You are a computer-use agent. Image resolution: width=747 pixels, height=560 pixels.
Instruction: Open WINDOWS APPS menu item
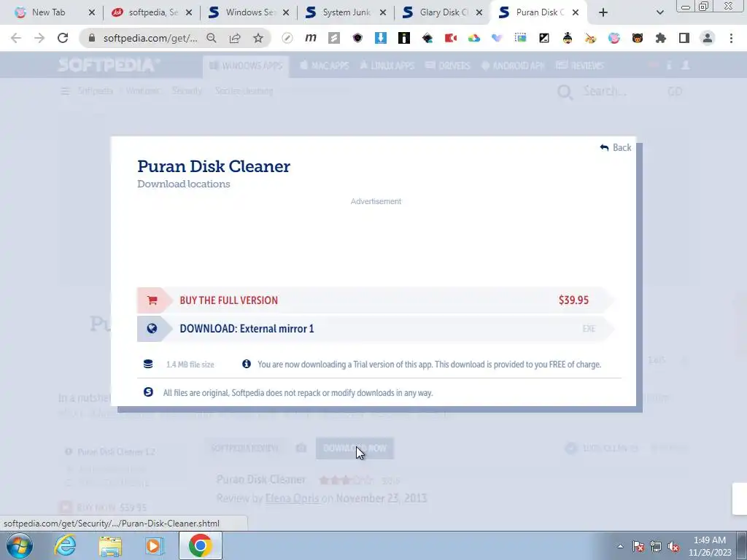coord(246,66)
